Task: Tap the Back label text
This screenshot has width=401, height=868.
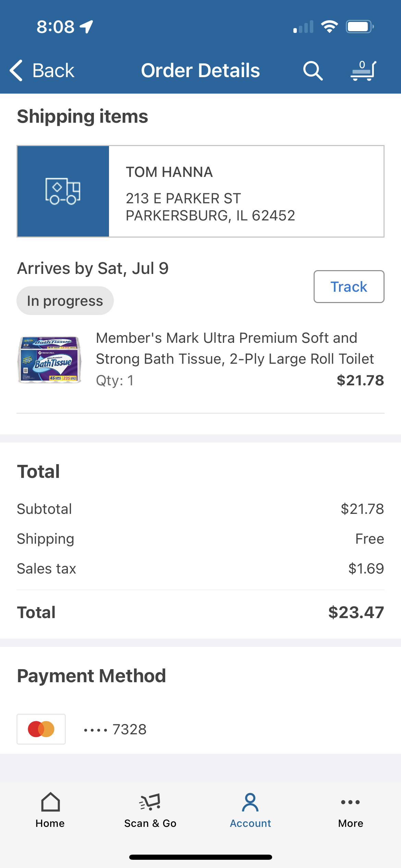Action: point(53,71)
